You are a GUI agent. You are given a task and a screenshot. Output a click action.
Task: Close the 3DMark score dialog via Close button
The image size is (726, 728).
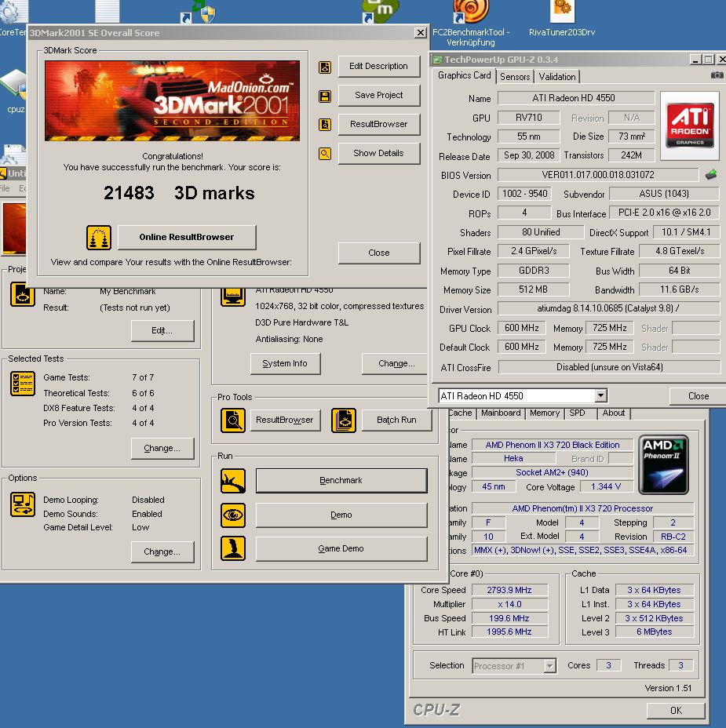click(378, 253)
